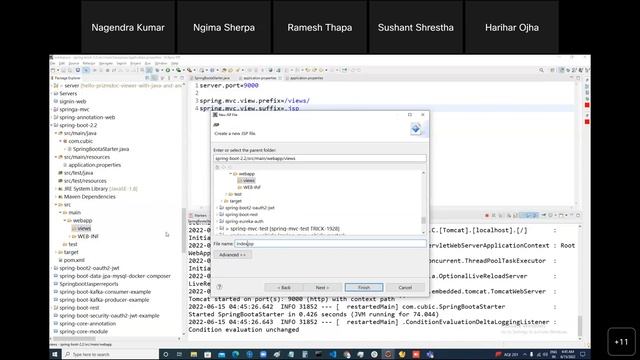Click Nagendra Kumar participant tile
Viewport: 640px width, 360px height.
pyautogui.click(x=128, y=27)
